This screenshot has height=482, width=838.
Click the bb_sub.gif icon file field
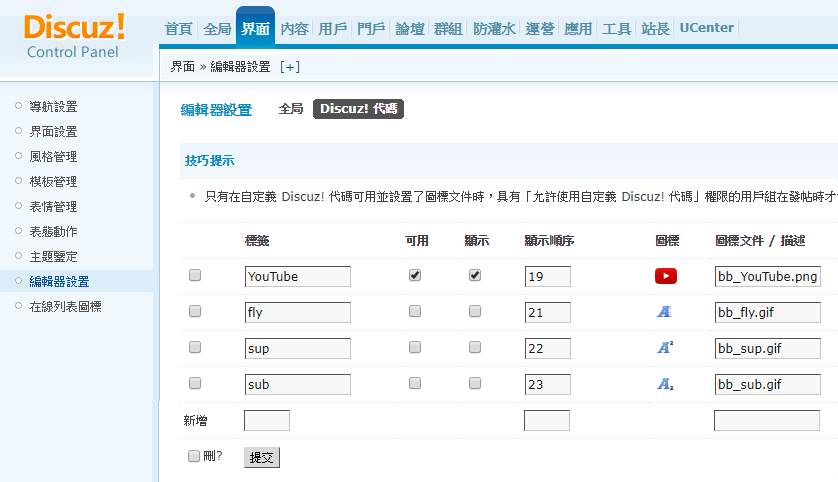click(x=767, y=384)
